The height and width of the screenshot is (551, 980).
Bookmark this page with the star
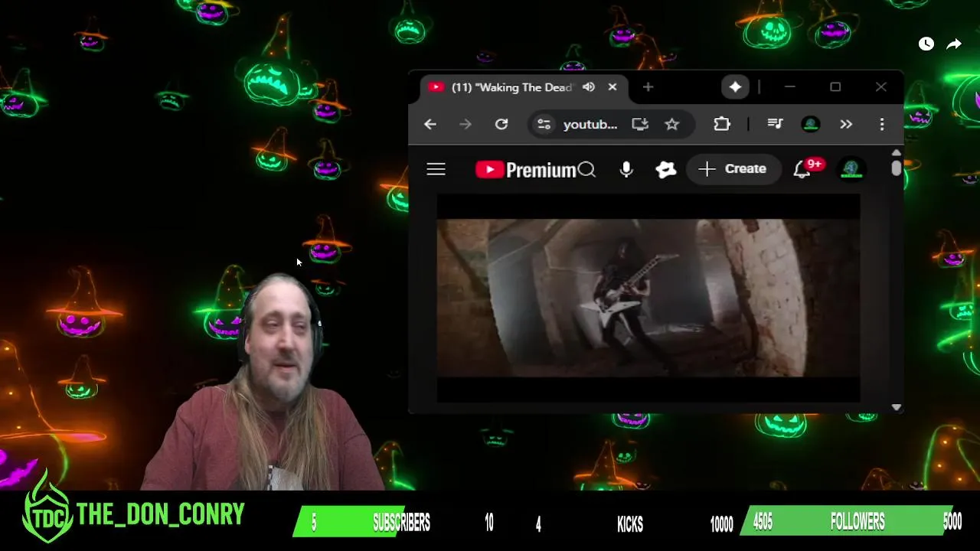pyautogui.click(x=671, y=124)
